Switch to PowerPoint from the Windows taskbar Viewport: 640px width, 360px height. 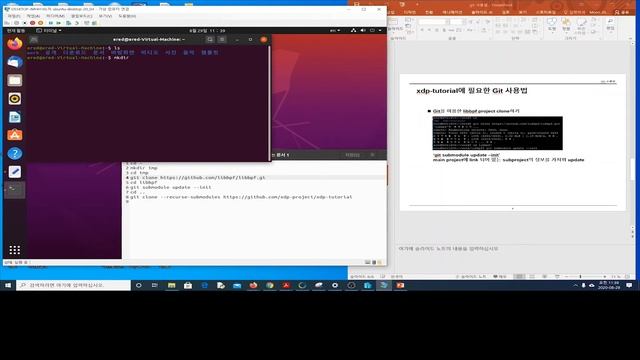(400, 285)
